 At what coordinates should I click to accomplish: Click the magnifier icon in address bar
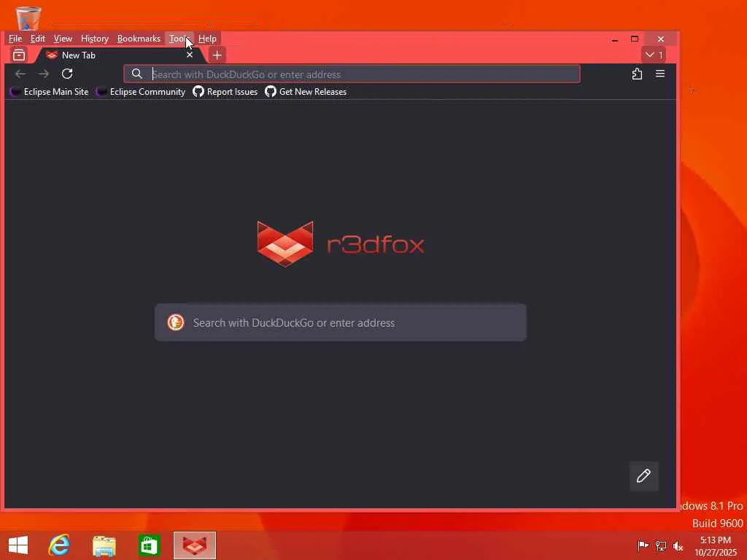[x=136, y=74]
